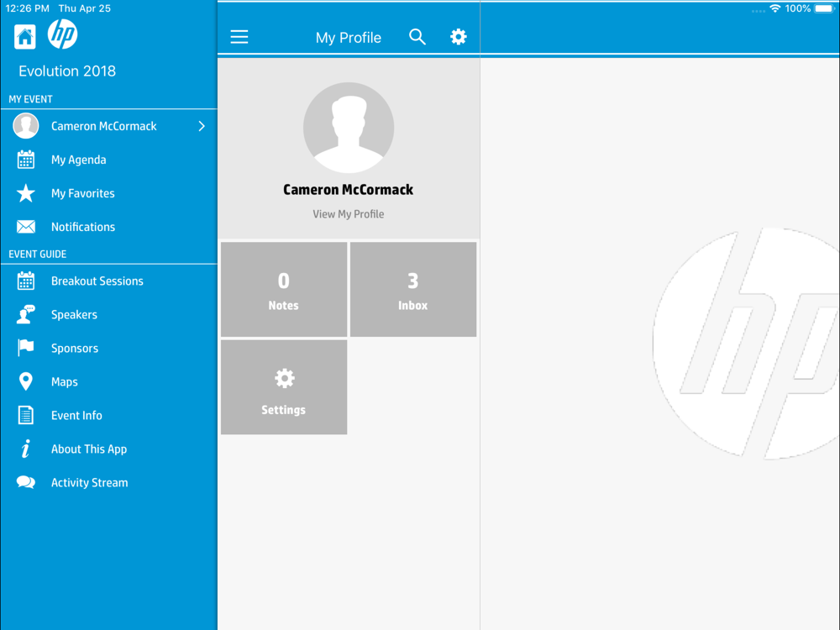Click the Notifications envelope icon
The image size is (840, 630).
pos(26,227)
